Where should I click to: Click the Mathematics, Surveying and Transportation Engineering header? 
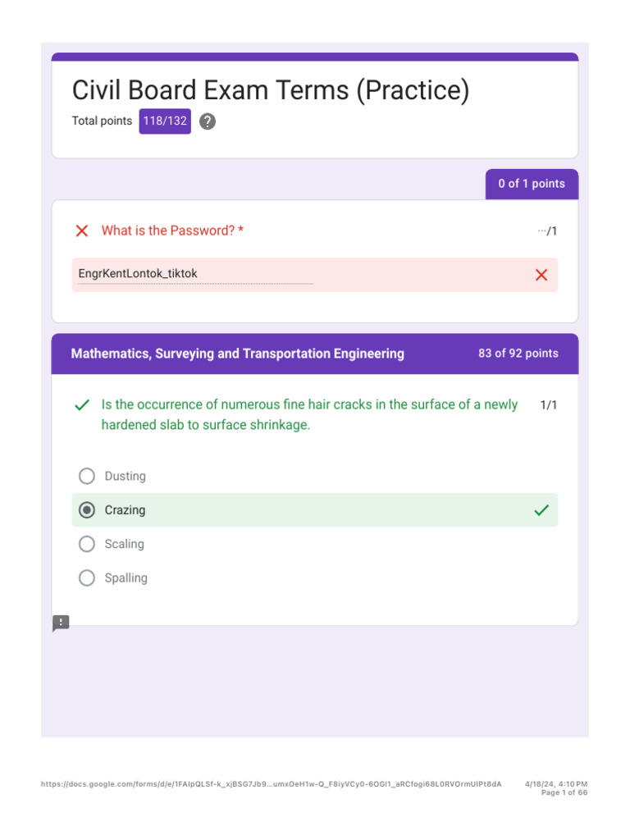pos(237,354)
